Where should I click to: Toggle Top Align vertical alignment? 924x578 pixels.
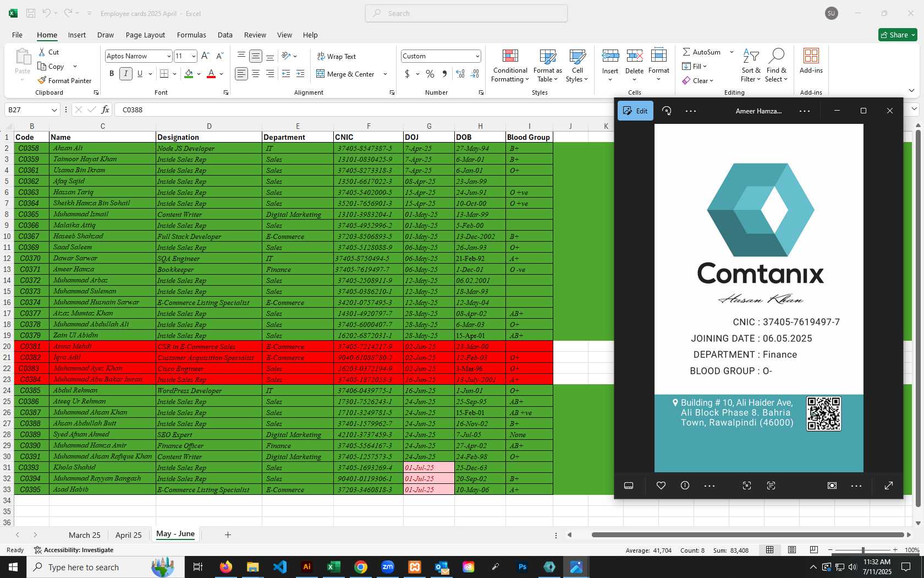tap(241, 56)
